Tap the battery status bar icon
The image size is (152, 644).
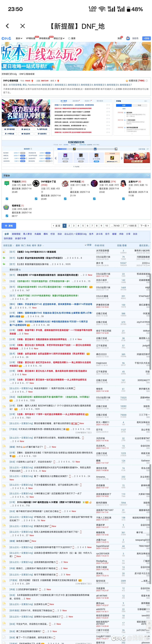pyautogui.click(x=128, y=9)
